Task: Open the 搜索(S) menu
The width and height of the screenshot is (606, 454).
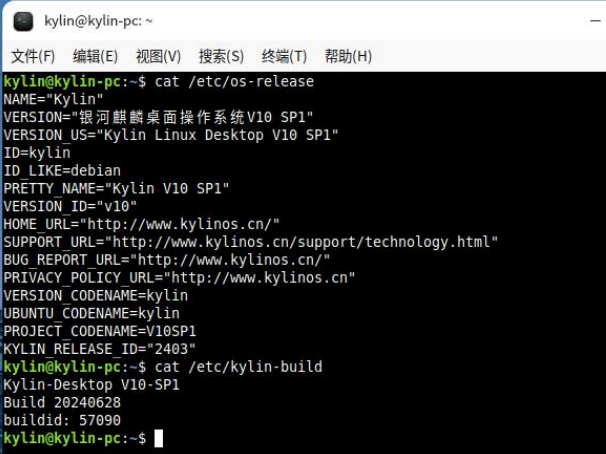Action: tap(221, 56)
